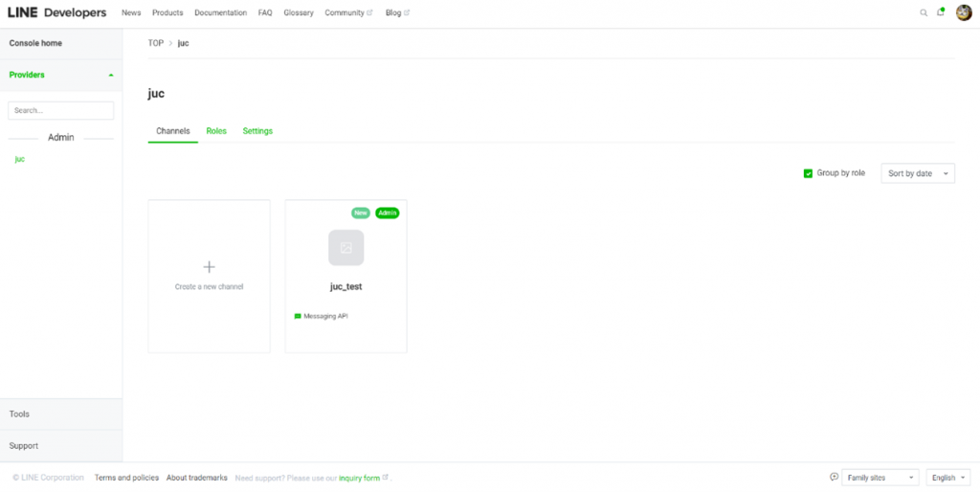The height and width of the screenshot is (492, 980).
Task: Click juc in the breadcrumb
Action: click(183, 43)
